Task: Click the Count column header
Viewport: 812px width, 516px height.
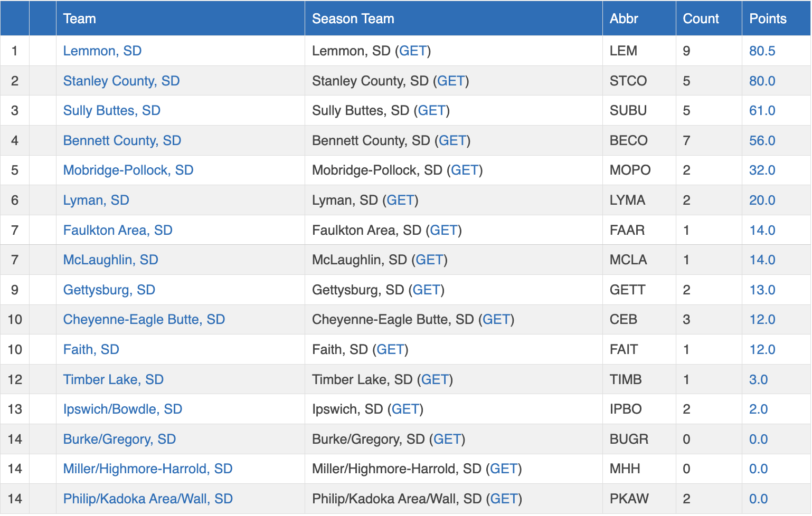Action: pyautogui.click(x=701, y=18)
